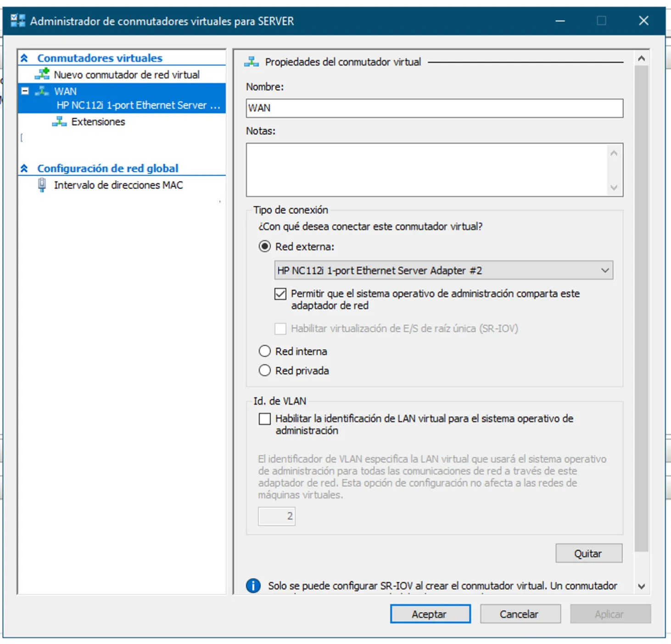Collapse Configuración de red global section
Image resolution: width=671 pixels, height=644 pixels.
(x=24, y=168)
